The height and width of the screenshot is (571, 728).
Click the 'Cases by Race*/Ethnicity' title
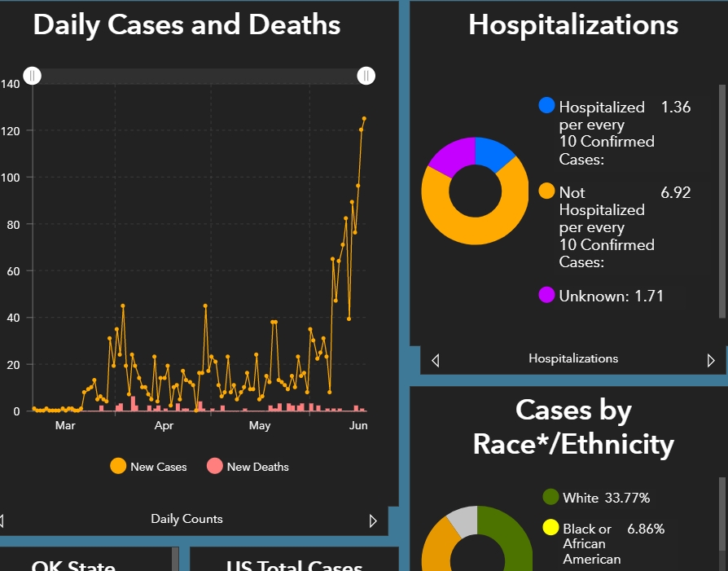pyautogui.click(x=573, y=428)
